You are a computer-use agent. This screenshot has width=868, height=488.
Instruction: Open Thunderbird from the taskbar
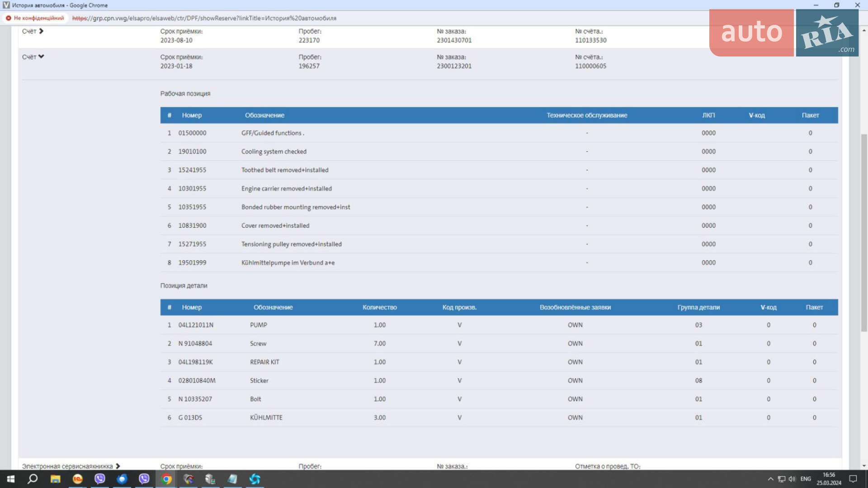coord(122,479)
